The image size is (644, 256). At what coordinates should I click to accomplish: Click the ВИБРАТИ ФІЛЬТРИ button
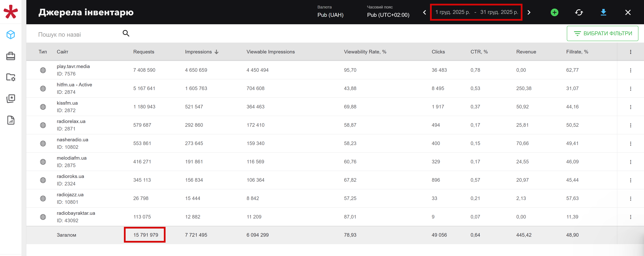point(602,33)
